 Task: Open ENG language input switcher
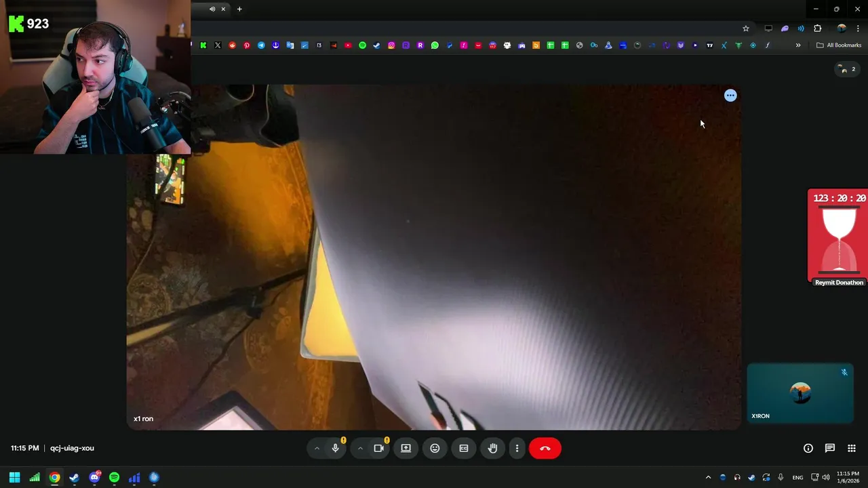(x=797, y=477)
